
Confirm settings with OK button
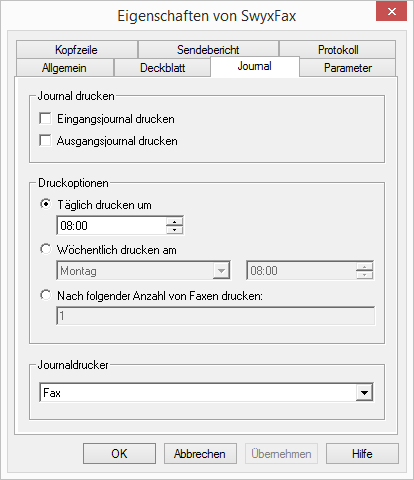pyautogui.click(x=119, y=454)
